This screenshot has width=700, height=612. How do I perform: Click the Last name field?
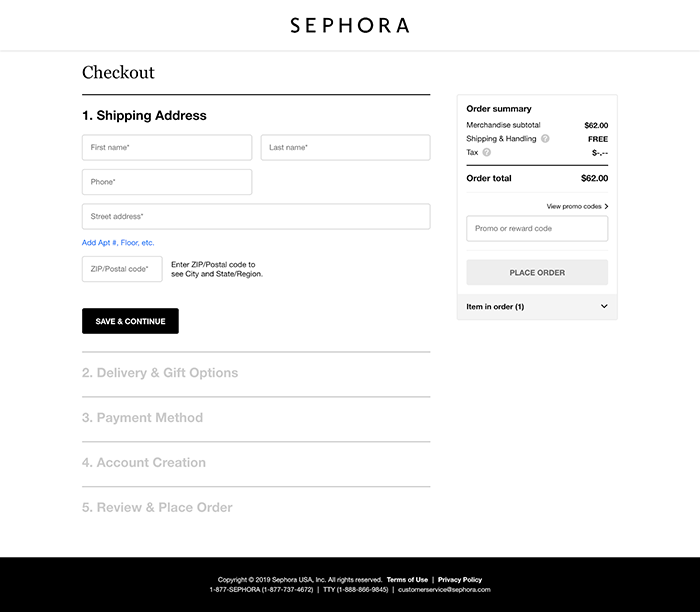point(345,148)
